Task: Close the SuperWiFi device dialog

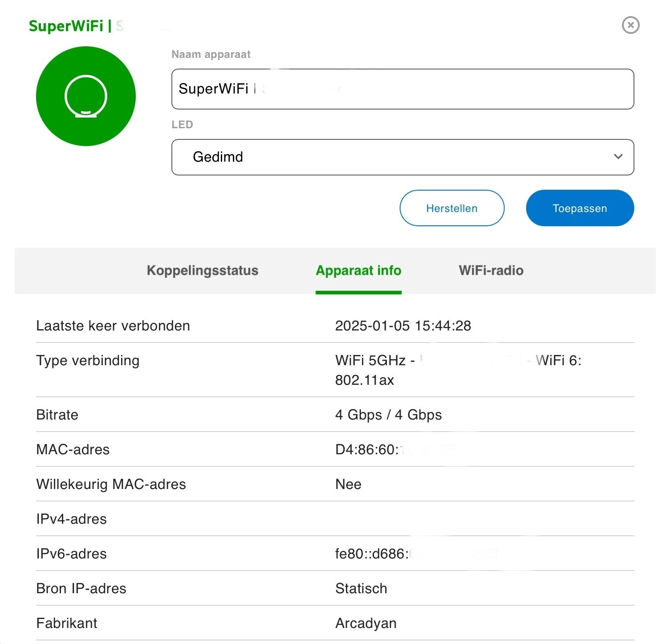Action: (630, 25)
